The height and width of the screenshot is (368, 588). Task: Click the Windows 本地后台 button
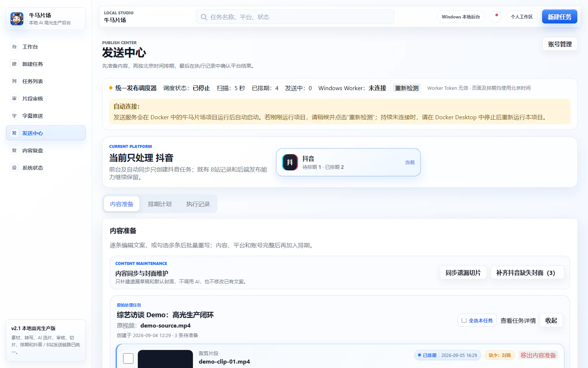[x=461, y=17]
